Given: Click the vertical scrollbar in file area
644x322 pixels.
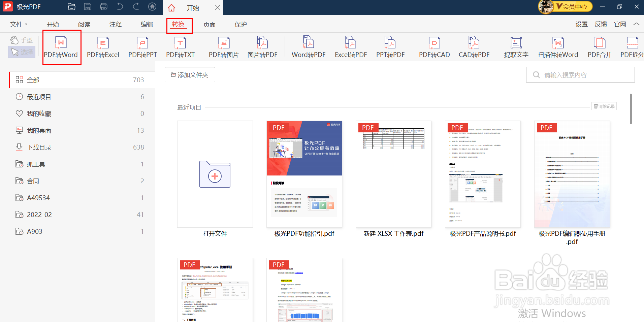Looking at the screenshot, I should (631, 109).
